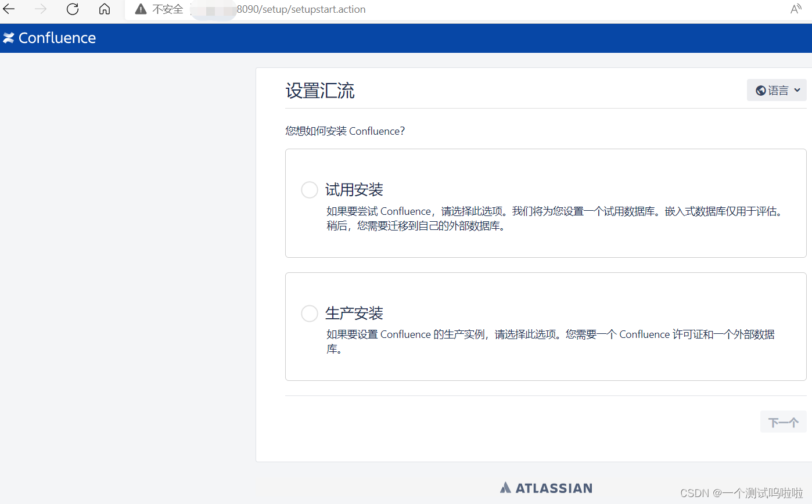Screen dimensions: 812x504
Task: Click the grayed-out forward arrow
Action: coord(39,9)
